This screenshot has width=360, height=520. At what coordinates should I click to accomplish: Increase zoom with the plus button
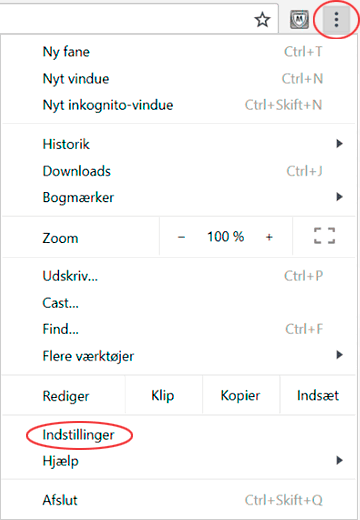click(269, 237)
